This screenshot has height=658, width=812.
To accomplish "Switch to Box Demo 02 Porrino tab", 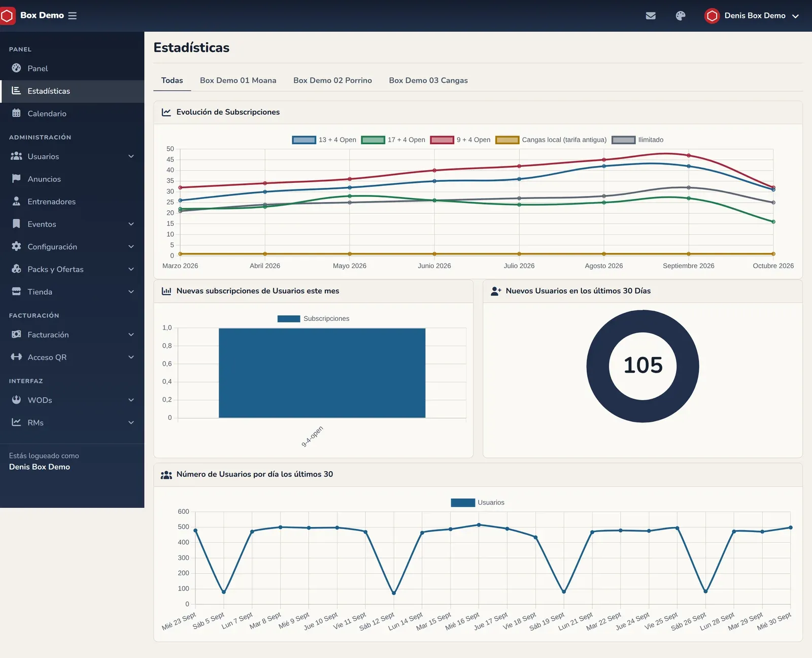I will (332, 80).
